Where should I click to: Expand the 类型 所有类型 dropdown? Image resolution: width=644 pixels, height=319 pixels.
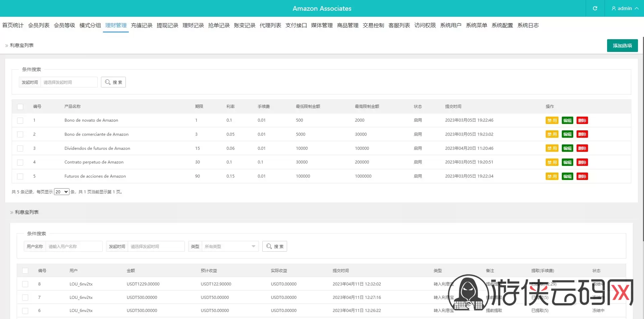pyautogui.click(x=230, y=246)
